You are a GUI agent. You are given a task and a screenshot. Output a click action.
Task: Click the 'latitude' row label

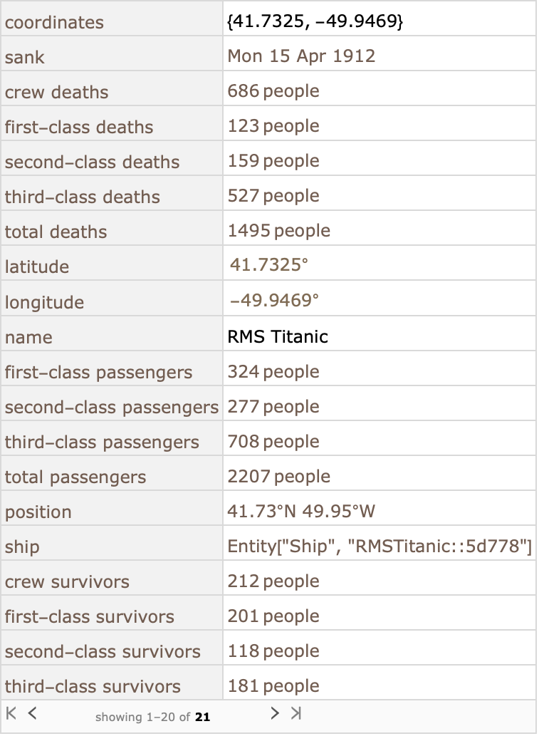point(37,266)
